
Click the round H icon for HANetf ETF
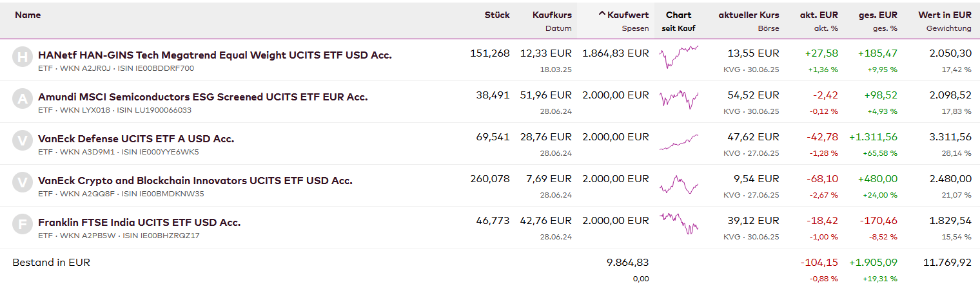pyautogui.click(x=22, y=57)
